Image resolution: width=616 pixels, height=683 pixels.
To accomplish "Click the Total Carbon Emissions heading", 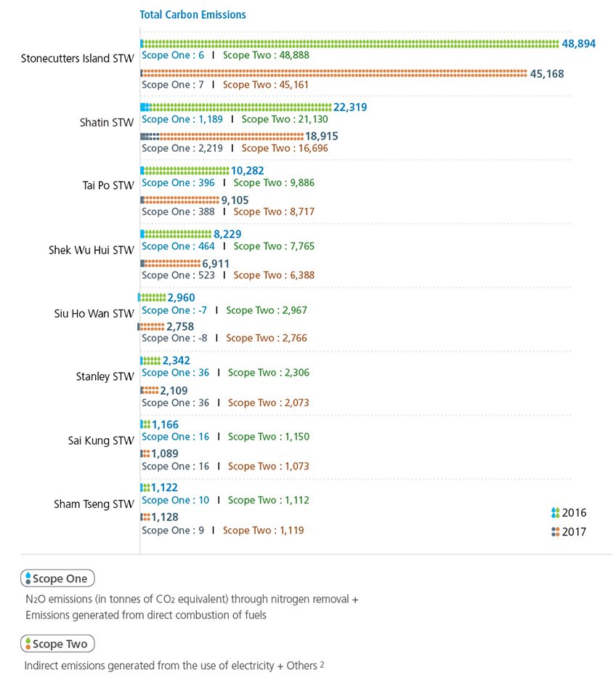I will [x=192, y=15].
